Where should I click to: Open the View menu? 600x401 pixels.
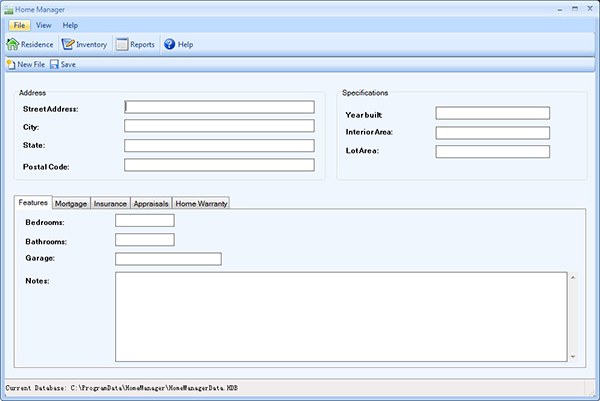[44, 25]
